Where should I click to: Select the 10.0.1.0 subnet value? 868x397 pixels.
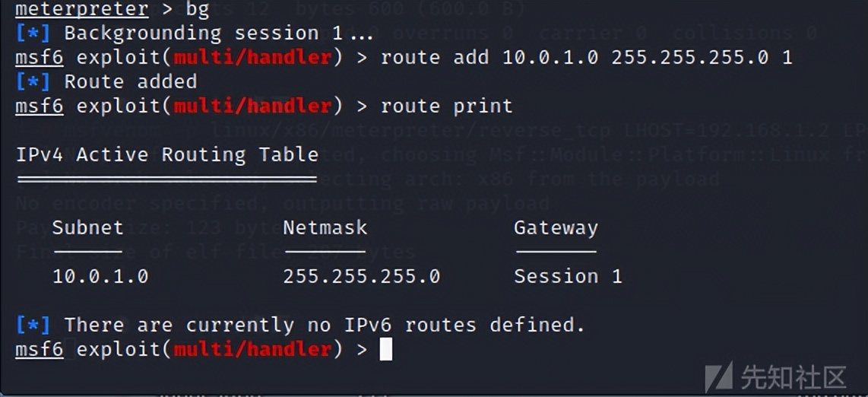tap(100, 276)
